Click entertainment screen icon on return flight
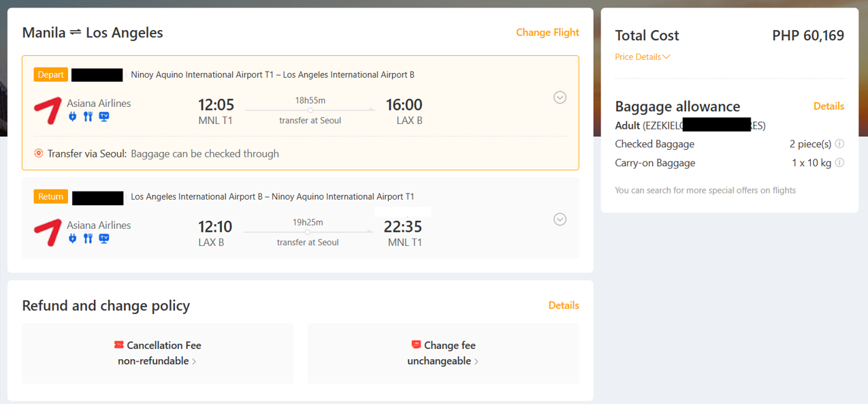This screenshot has height=404, width=868. pyautogui.click(x=104, y=238)
